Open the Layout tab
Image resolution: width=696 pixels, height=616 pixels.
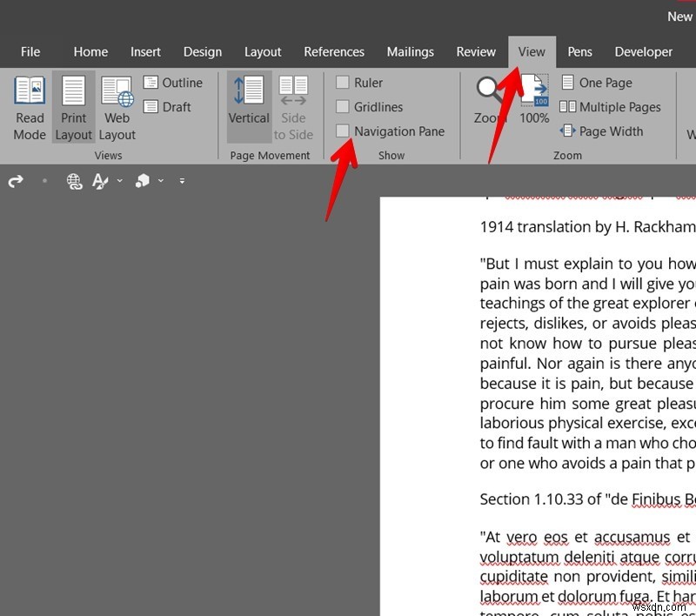[x=263, y=52]
